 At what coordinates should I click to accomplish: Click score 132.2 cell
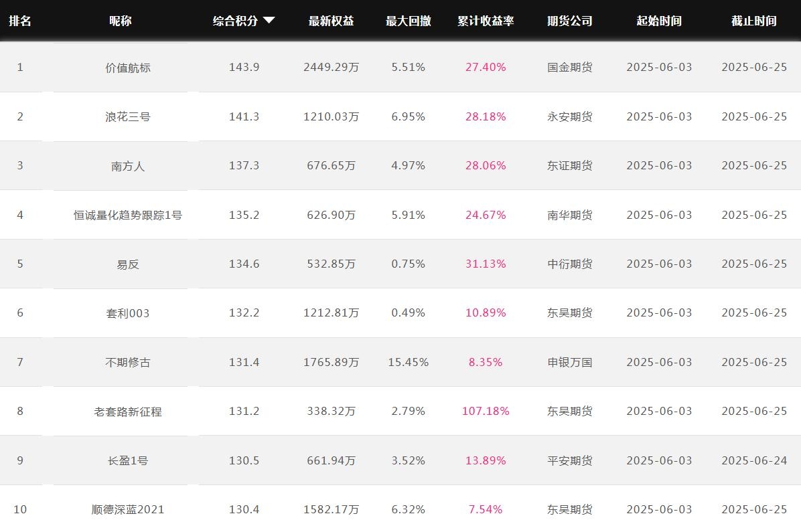(x=244, y=313)
